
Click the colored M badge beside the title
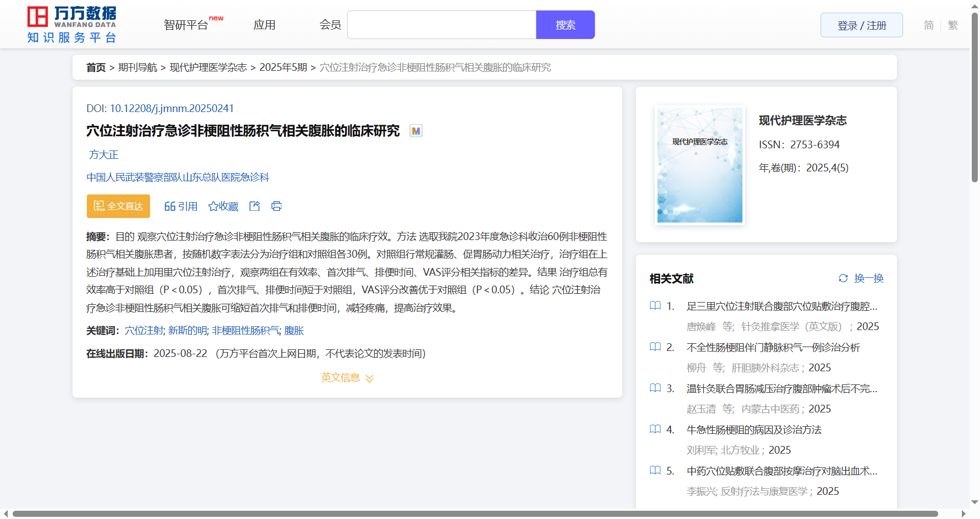tap(416, 131)
